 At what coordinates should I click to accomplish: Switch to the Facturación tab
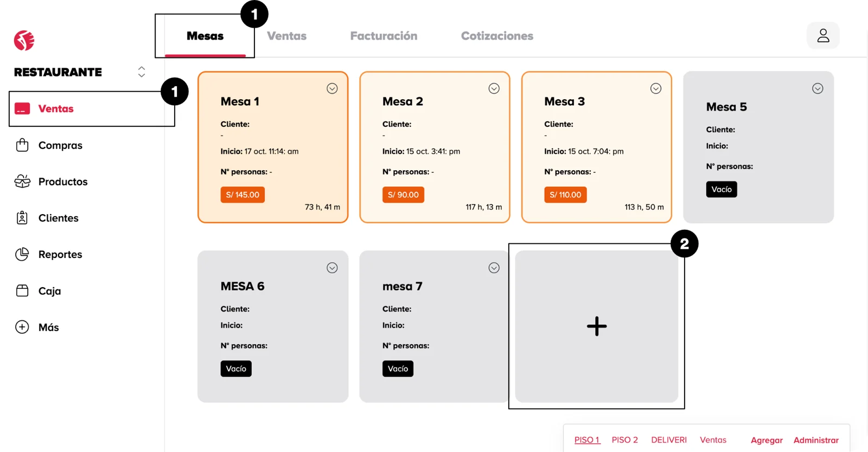point(384,36)
